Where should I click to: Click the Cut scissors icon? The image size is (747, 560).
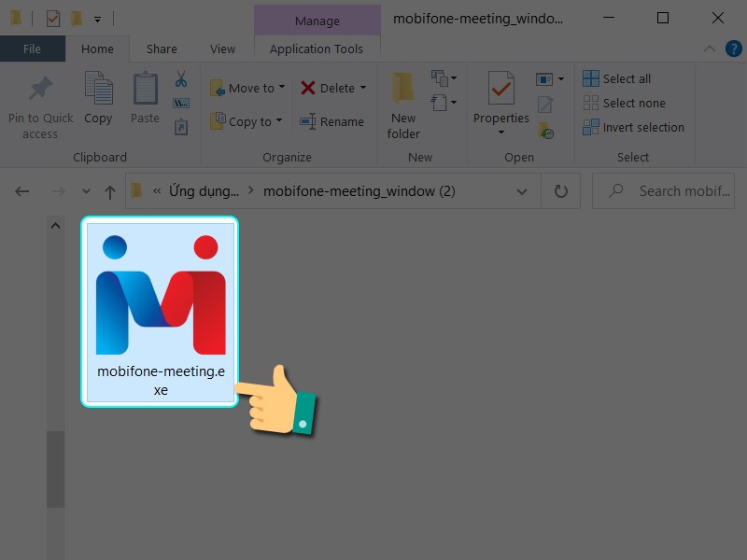click(x=181, y=78)
